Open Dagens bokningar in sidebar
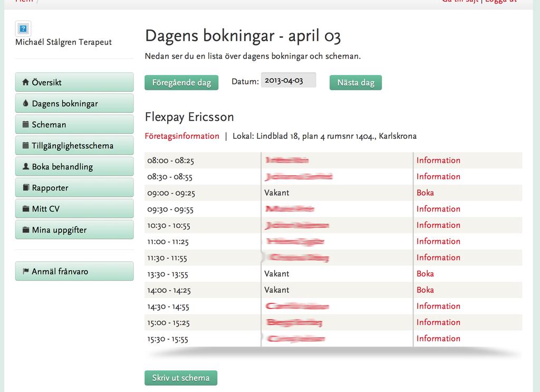 click(74, 103)
